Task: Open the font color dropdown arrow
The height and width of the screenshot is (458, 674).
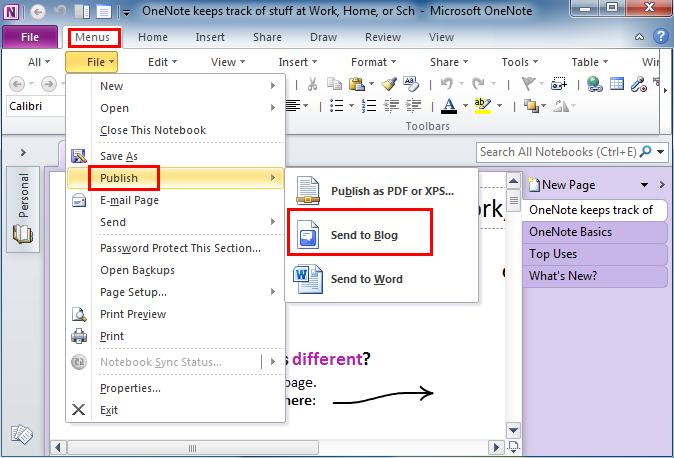Action: click(465, 105)
